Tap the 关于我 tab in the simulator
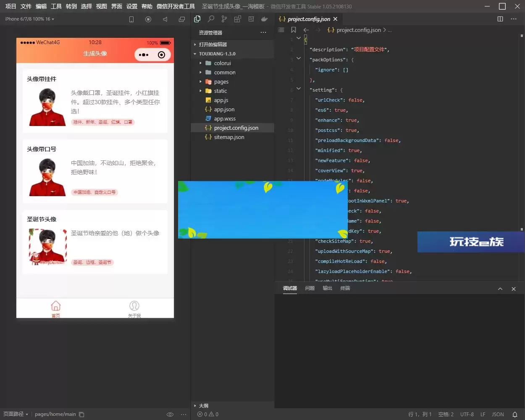Viewport: 525px width, 420px height. pos(134,309)
